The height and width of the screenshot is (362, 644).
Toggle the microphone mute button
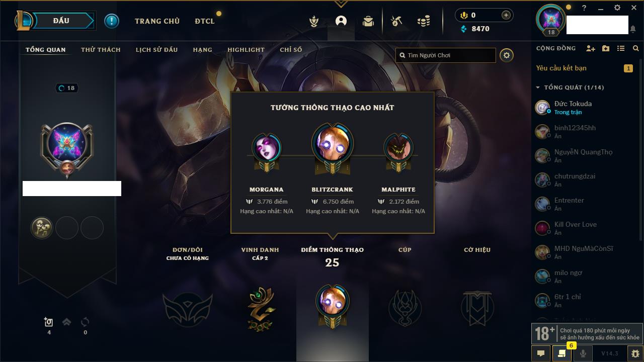point(583,353)
